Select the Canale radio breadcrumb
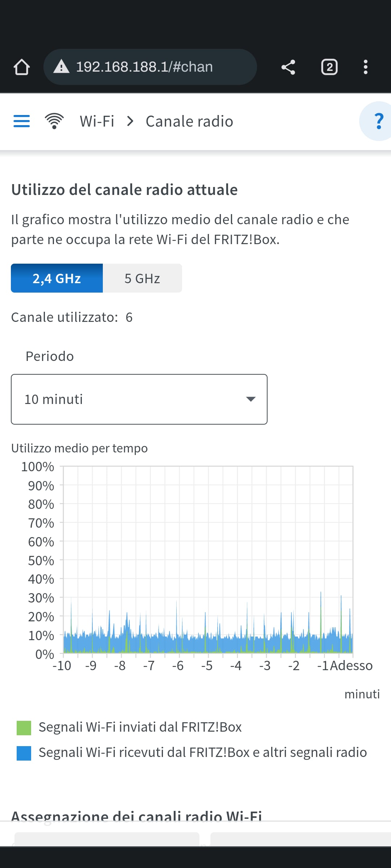The width and height of the screenshot is (391, 868). 189,121
